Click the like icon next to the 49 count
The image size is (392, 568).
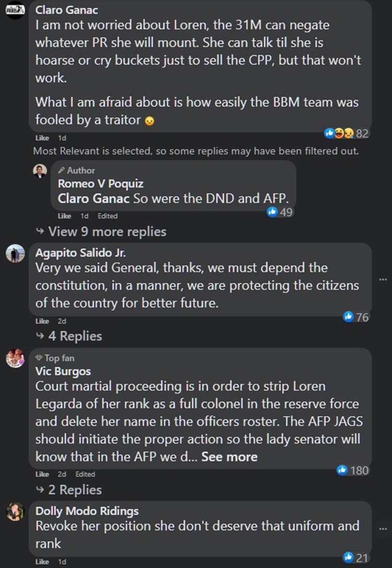(272, 211)
